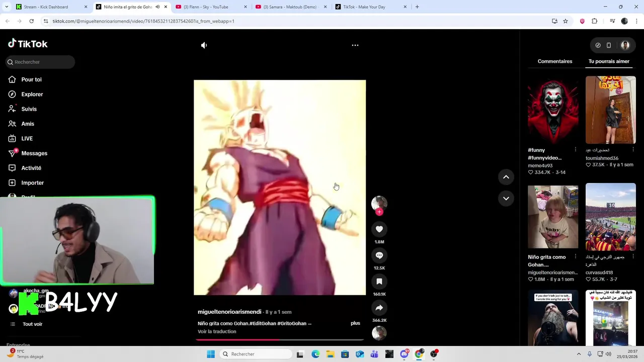The image size is (644, 362).
Task: Expand the caption with plus
Action: 355,323
